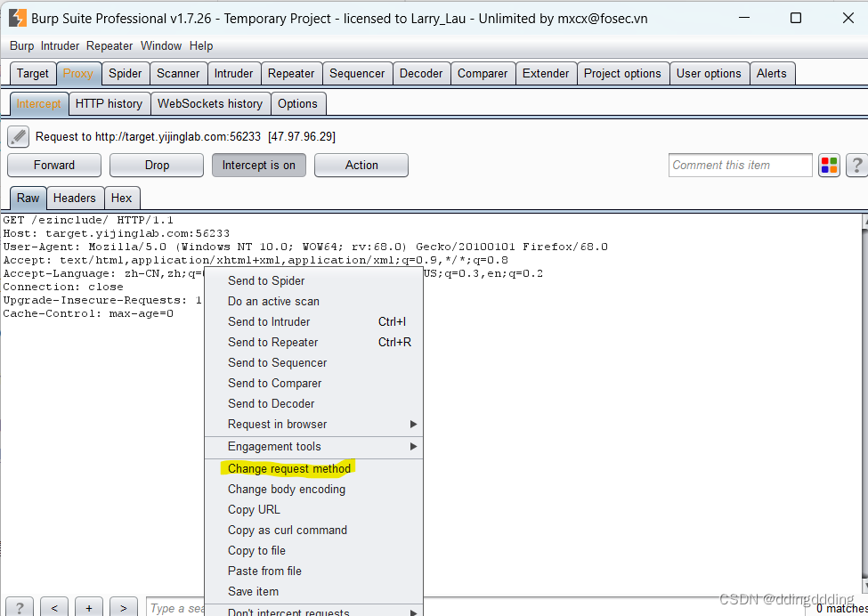868x616 pixels.
Task: Open the Alerts tab
Action: (x=772, y=74)
